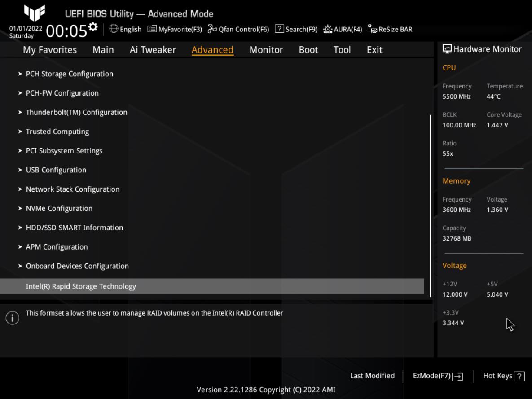532x399 pixels.
Task: Expand the NVMe Configuration submenu
Action: tap(59, 208)
